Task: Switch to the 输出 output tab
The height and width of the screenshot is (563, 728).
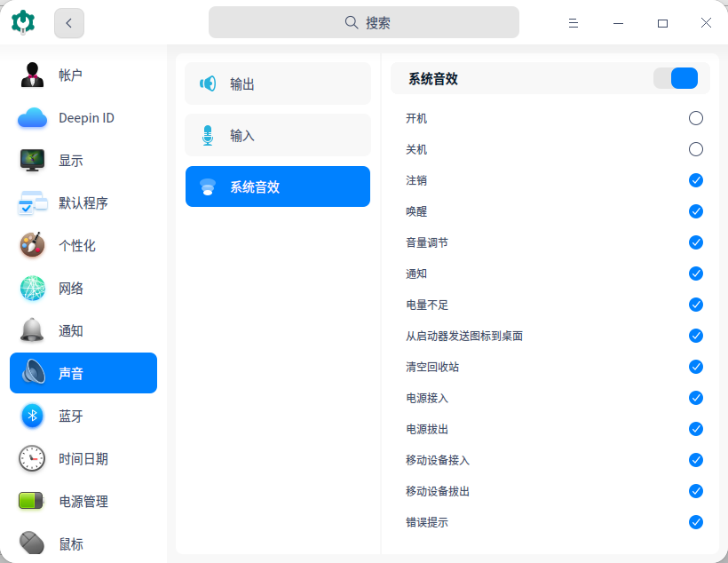Action: pos(278,84)
